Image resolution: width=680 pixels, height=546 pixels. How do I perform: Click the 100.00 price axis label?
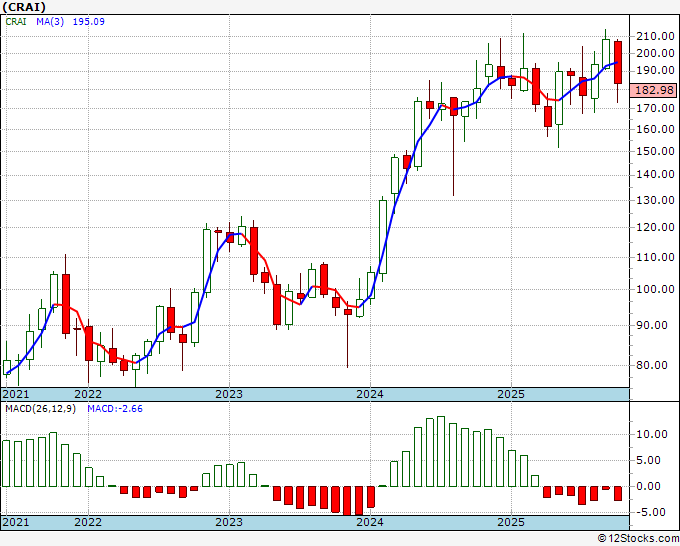(x=655, y=289)
